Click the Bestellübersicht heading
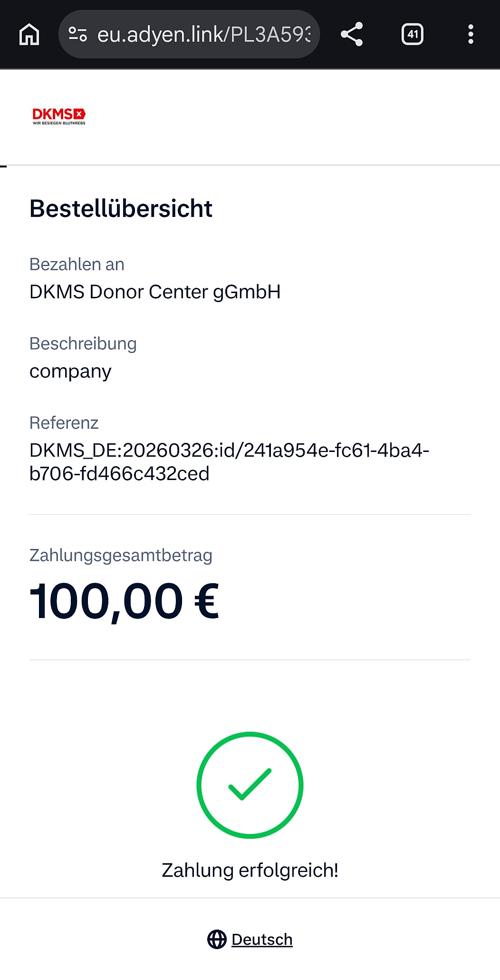The image size is (500, 980). (121, 208)
